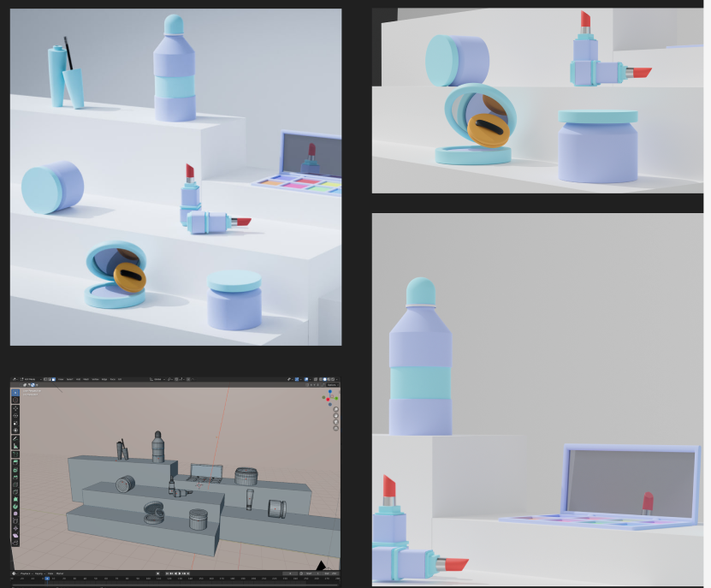The width and height of the screenshot is (711, 588).
Task: Open the Select menu in viewport header
Action: click(70, 379)
